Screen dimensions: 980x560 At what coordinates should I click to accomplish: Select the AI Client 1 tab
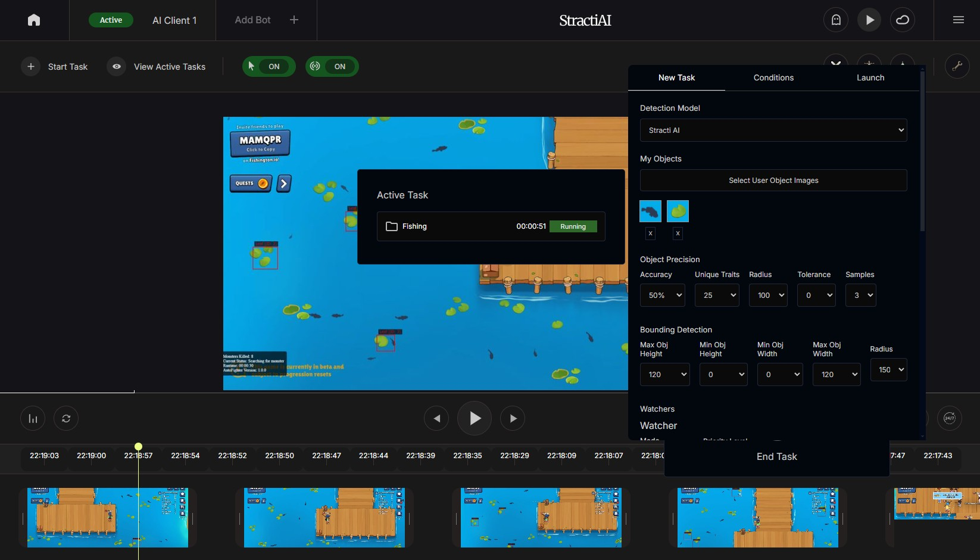174,20
